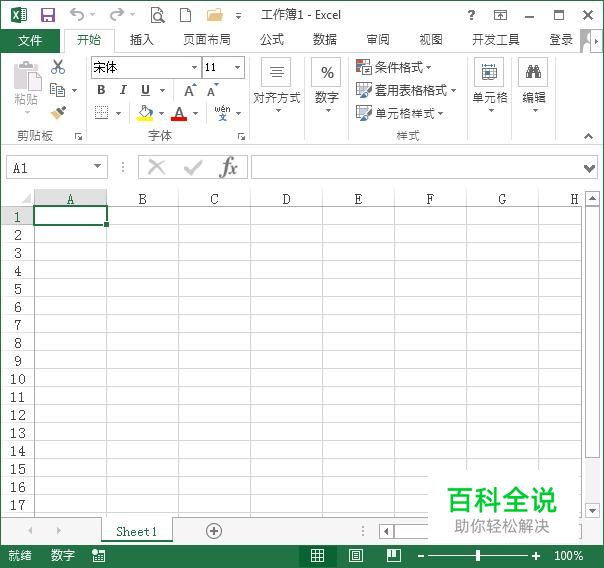604x568 pixels.
Task: Expand the formula bar chevron
Action: [x=589, y=168]
